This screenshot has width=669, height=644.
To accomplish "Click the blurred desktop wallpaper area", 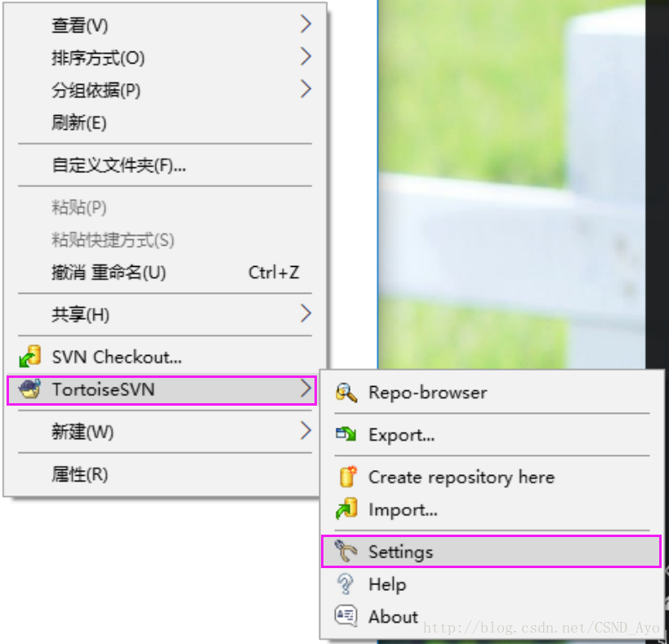I will [511, 184].
